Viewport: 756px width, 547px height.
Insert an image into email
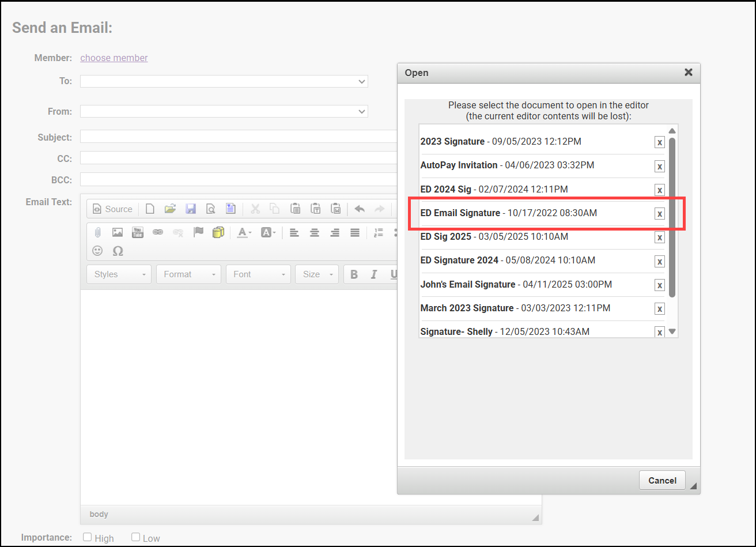(118, 232)
